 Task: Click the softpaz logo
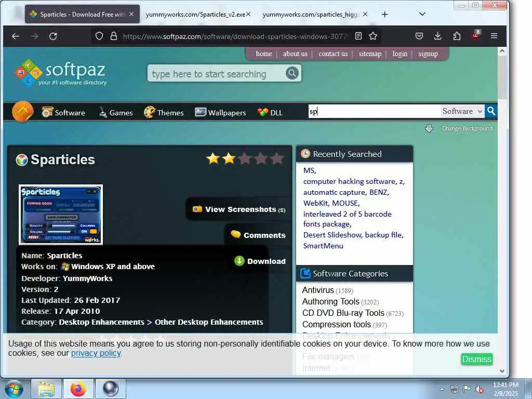click(x=60, y=73)
